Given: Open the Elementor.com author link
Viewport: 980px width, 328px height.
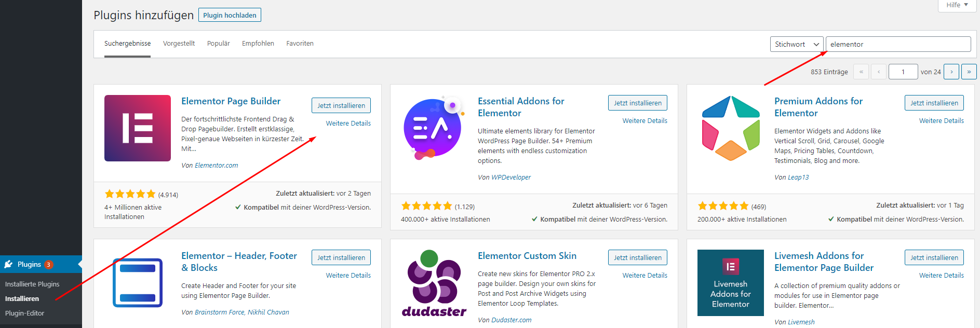Looking at the screenshot, I should [216, 165].
